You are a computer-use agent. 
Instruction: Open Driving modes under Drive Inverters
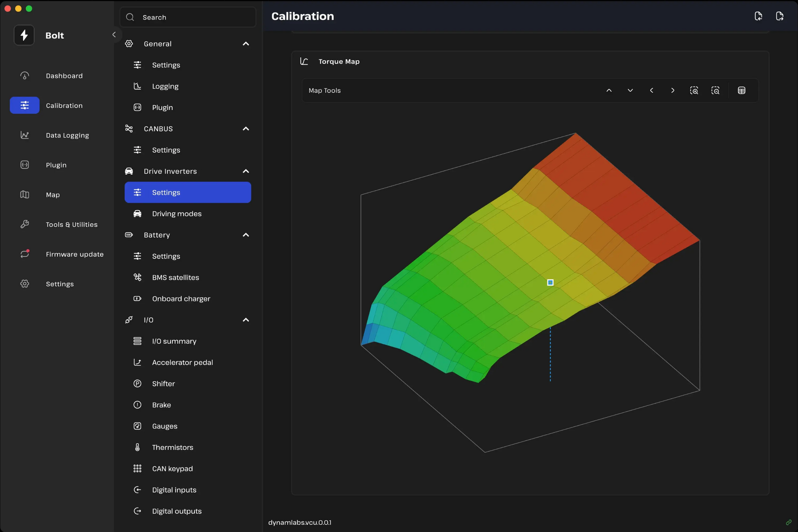pyautogui.click(x=177, y=214)
